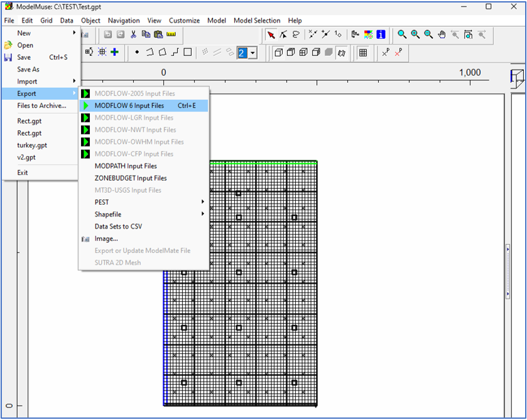
Task: Select the Zoom magnifier tool
Action: coord(402,35)
